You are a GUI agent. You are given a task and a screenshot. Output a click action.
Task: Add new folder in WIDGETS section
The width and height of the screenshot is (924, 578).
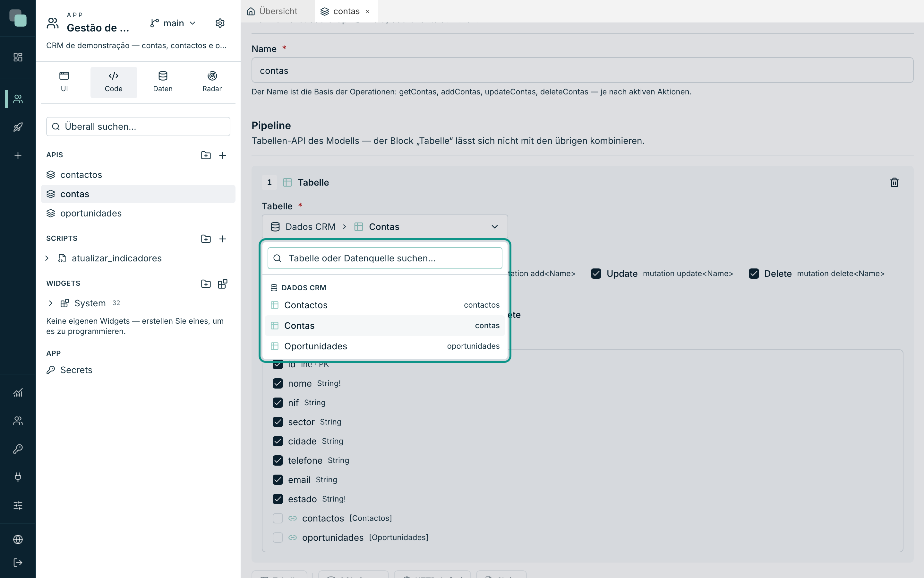click(x=206, y=284)
